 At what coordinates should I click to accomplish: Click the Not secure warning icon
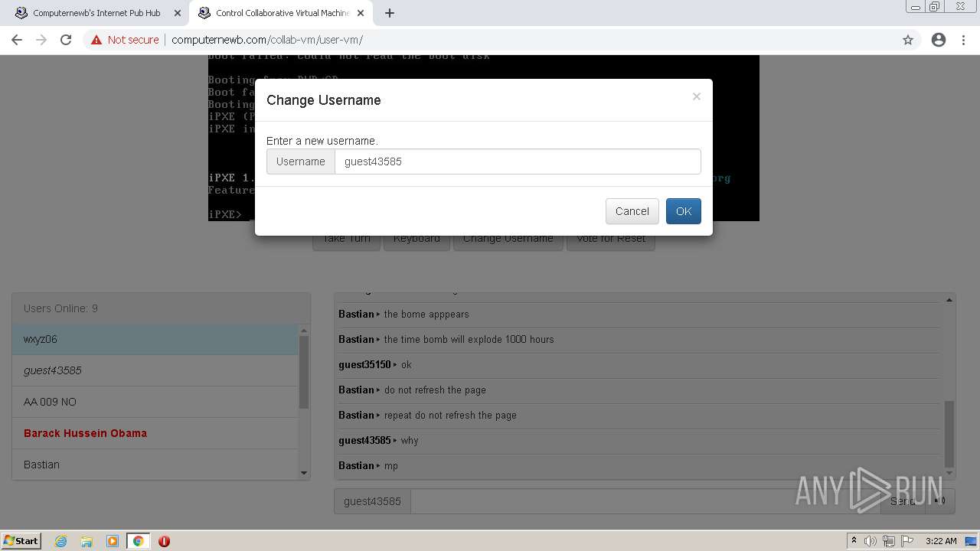click(x=96, y=40)
